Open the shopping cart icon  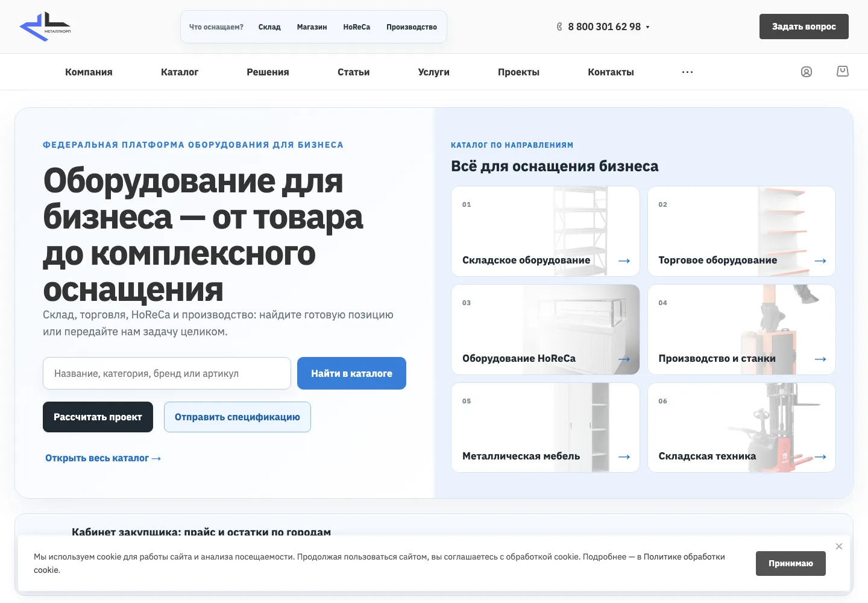[x=843, y=71]
